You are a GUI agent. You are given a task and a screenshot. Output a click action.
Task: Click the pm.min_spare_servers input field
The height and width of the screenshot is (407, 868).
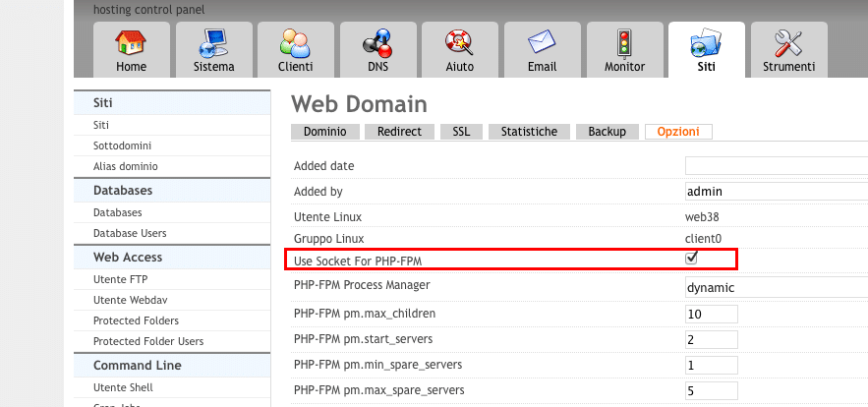[712, 366]
